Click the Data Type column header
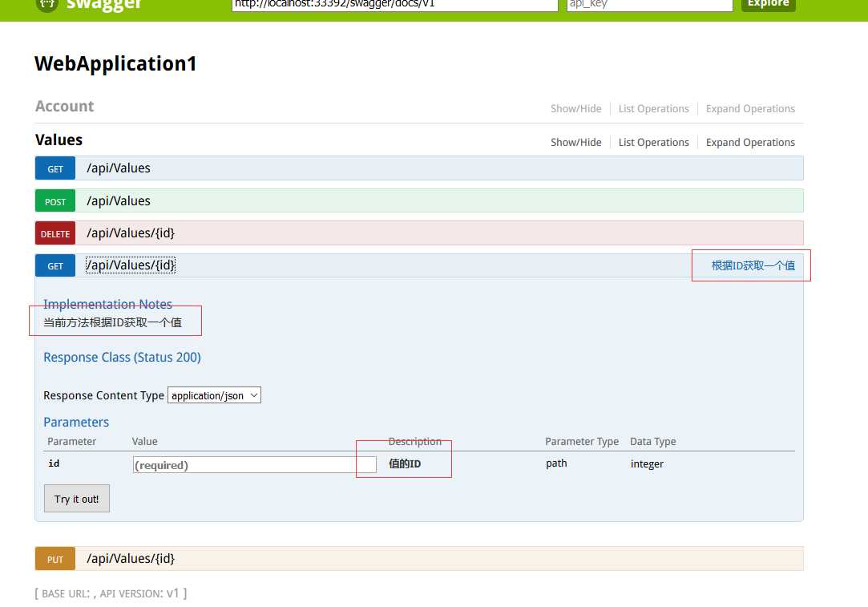This screenshot has width=868, height=607. [x=652, y=441]
